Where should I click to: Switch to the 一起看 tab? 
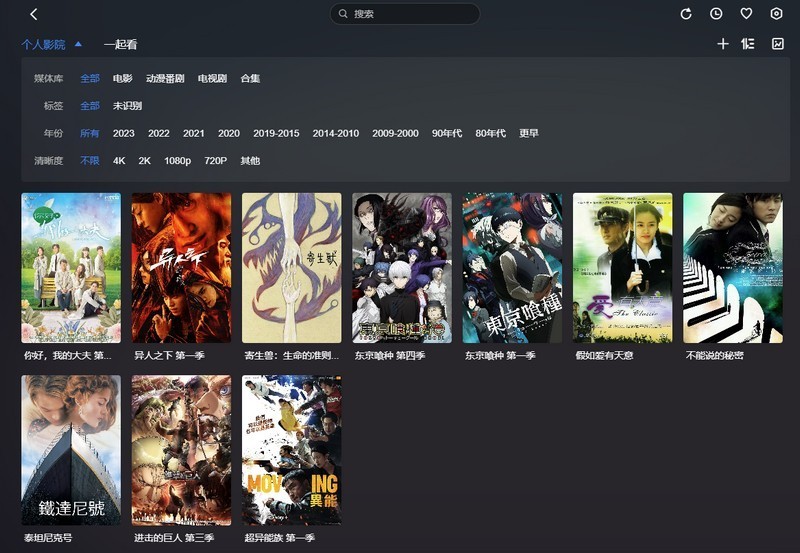point(120,44)
